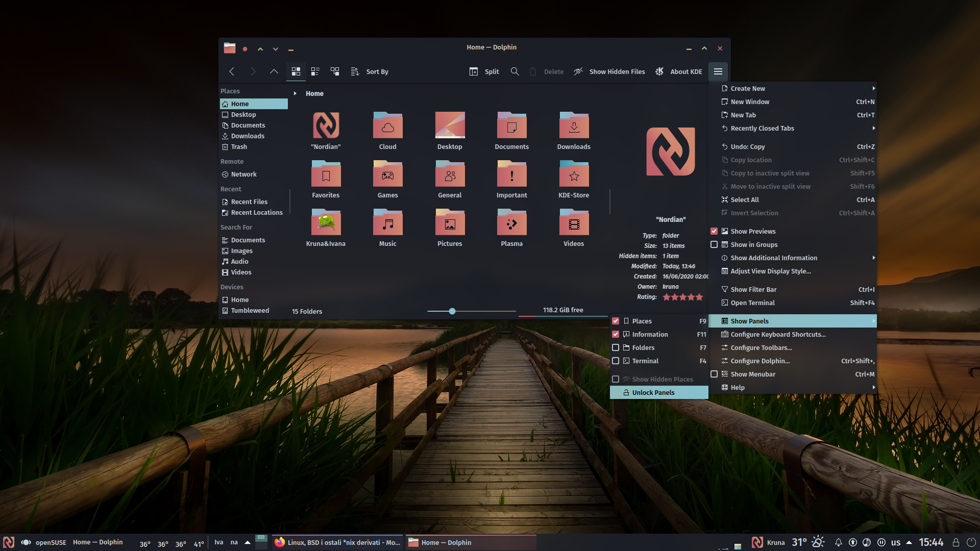Open the hamburger control menu

[x=718, y=71]
